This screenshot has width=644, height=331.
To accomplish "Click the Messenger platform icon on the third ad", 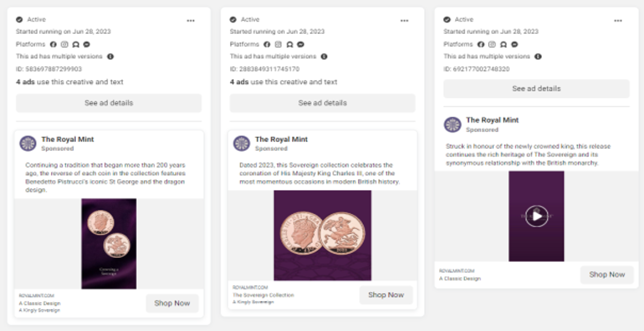I will point(515,44).
